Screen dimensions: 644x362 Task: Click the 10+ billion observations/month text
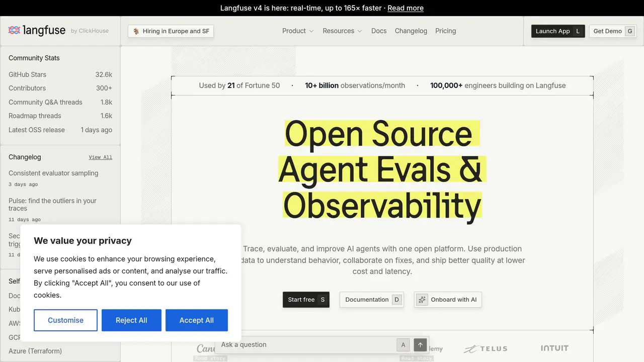(x=355, y=85)
